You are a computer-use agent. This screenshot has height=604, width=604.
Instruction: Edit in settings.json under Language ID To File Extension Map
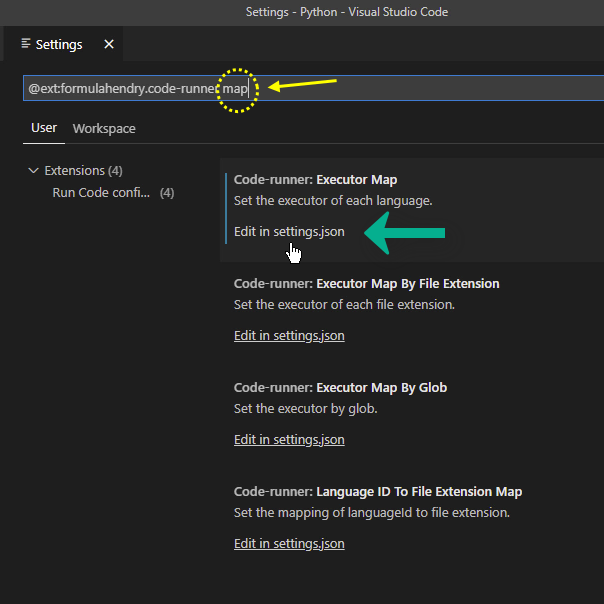click(289, 544)
